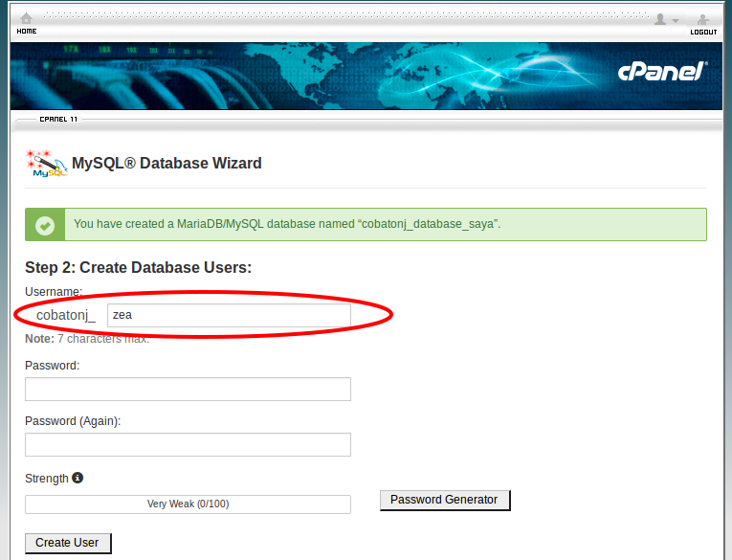This screenshot has width=732, height=560.
Task: Click the Step 2: Create Database Users heading
Action: pos(138,268)
